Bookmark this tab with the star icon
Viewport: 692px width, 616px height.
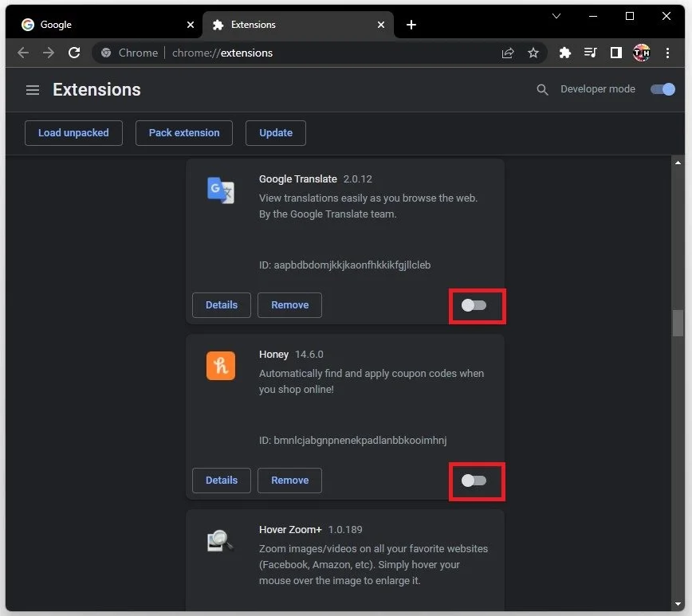coord(533,53)
